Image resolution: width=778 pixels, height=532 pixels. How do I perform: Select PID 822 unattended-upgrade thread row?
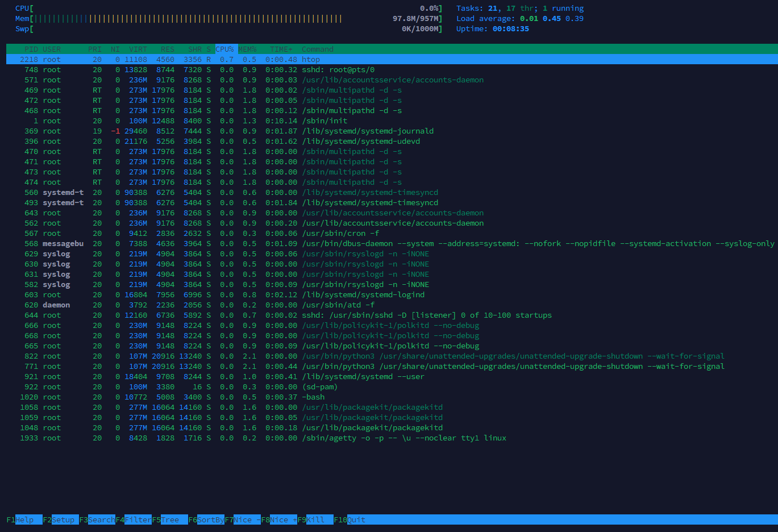tap(392, 356)
